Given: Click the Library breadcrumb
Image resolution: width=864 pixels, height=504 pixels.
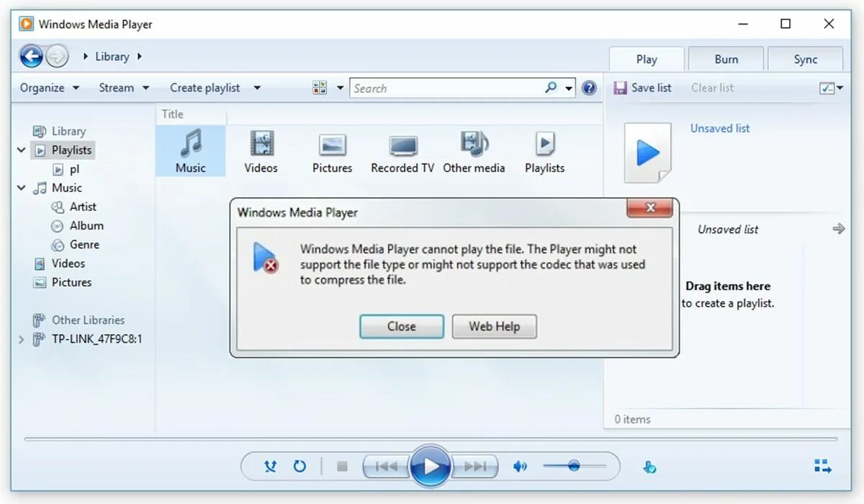Looking at the screenshot, I should pos(112,56).
